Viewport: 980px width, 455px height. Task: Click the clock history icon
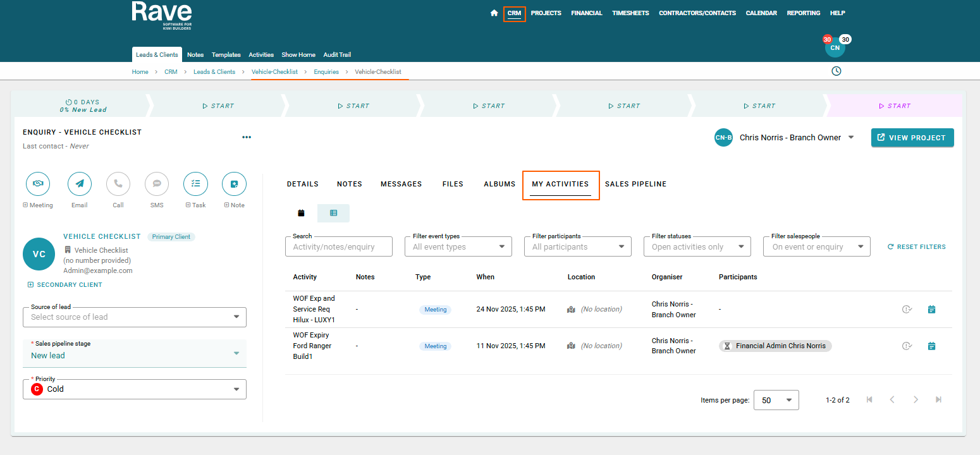pyautogui.click(x=836, y=71)
